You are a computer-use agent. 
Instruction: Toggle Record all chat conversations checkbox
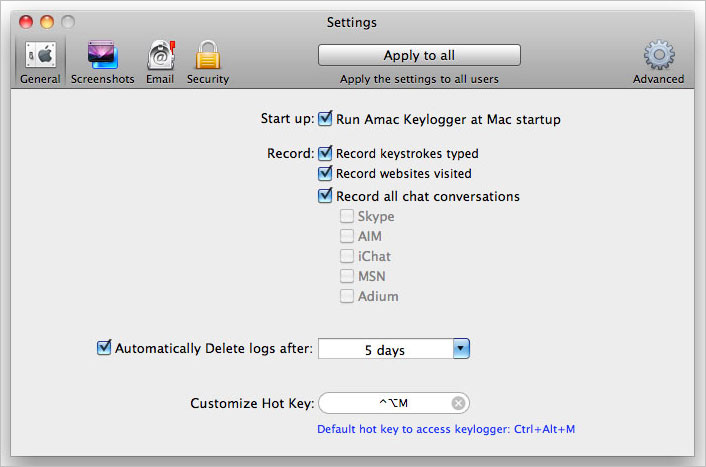click(x=325, y=196)
